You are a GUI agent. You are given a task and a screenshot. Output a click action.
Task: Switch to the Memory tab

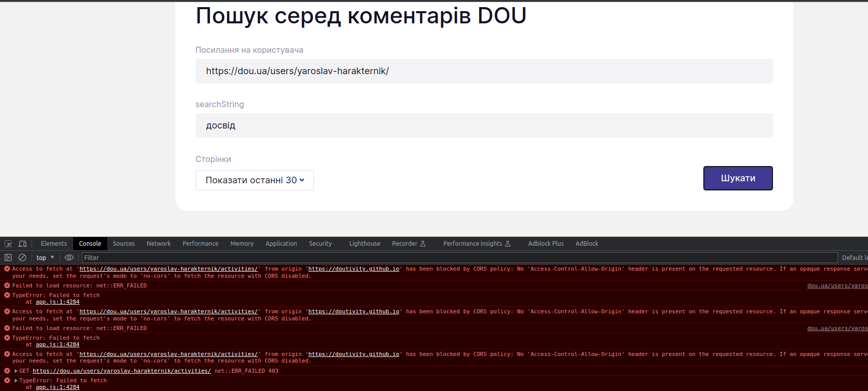pyautogui.click(x=242, y=244)
